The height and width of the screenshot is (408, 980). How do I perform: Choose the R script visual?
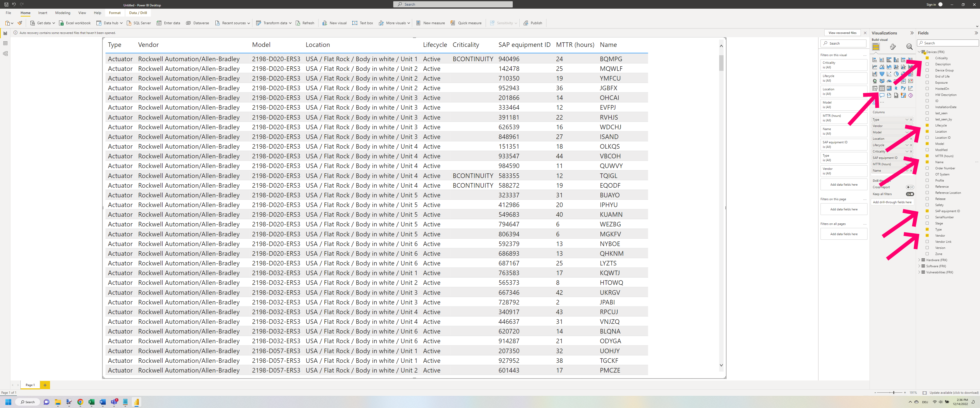click(x=896, y=88)
